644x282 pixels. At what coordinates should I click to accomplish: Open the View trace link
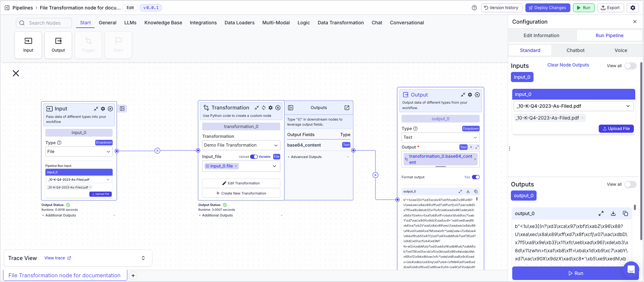click(58, 258)
